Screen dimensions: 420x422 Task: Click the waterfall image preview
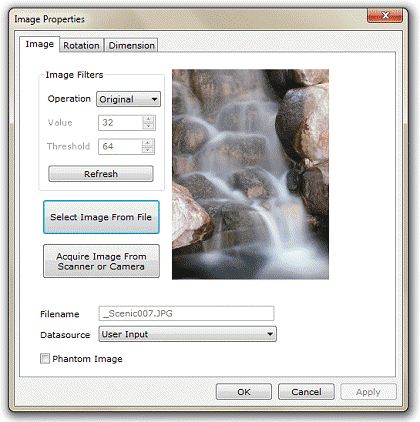[x=250, y=174]
